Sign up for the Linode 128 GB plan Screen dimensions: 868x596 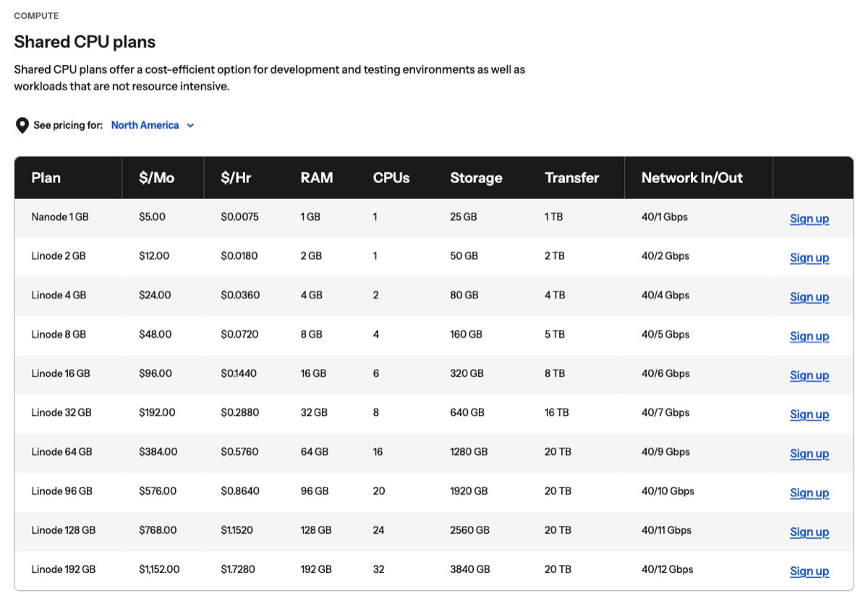point(809,532)
